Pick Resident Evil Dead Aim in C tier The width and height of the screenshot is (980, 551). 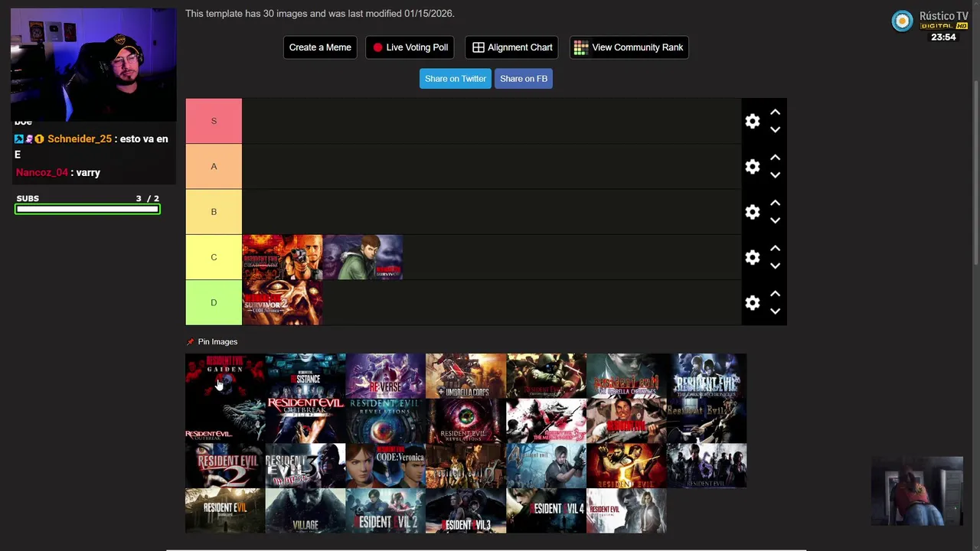coord(283,257)
